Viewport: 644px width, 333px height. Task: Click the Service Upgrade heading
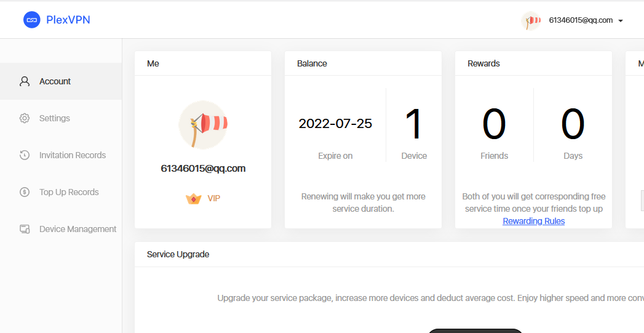coord(178,254)
